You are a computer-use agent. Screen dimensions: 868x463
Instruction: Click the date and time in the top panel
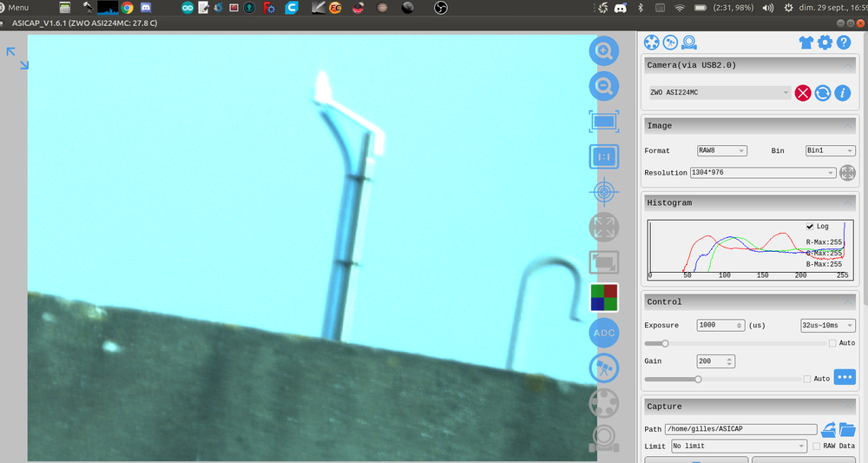(x=833, y=8)
